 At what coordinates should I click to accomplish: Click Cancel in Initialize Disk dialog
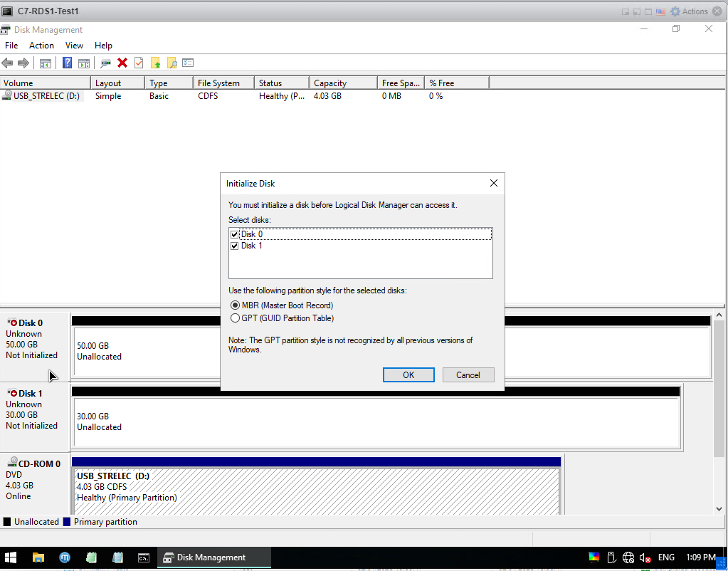tap(468, 375)
